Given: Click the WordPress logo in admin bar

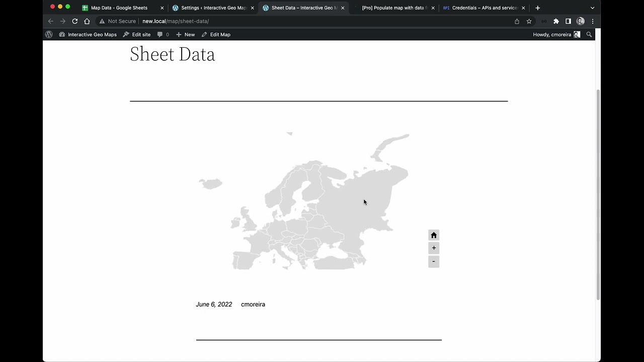Looking at the screenshot, I should [x=49, y=35].
